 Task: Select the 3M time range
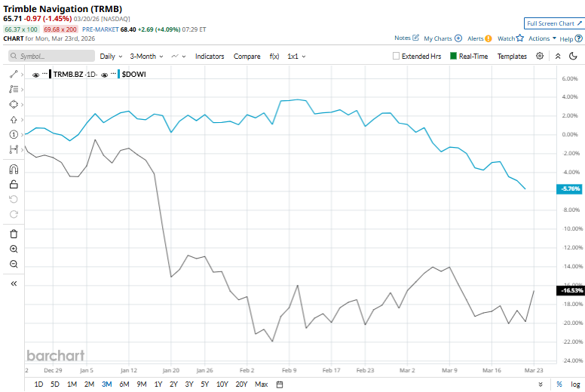(107, 384)
